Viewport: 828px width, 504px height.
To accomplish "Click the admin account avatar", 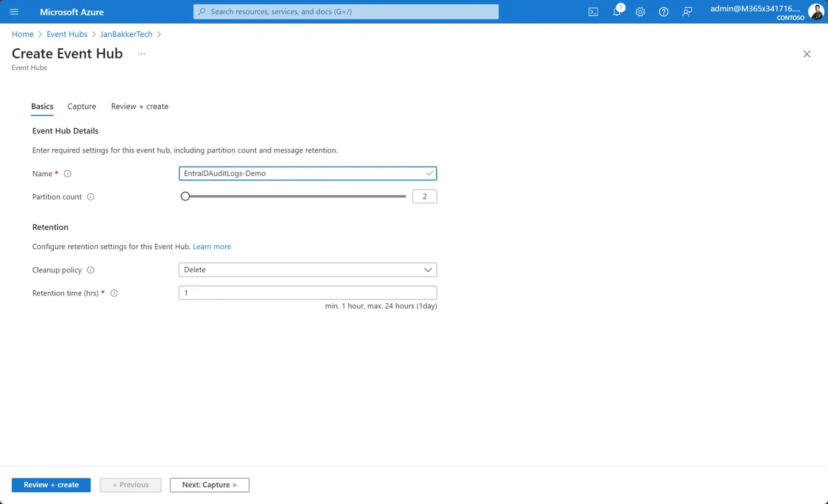I will (816, 12).
